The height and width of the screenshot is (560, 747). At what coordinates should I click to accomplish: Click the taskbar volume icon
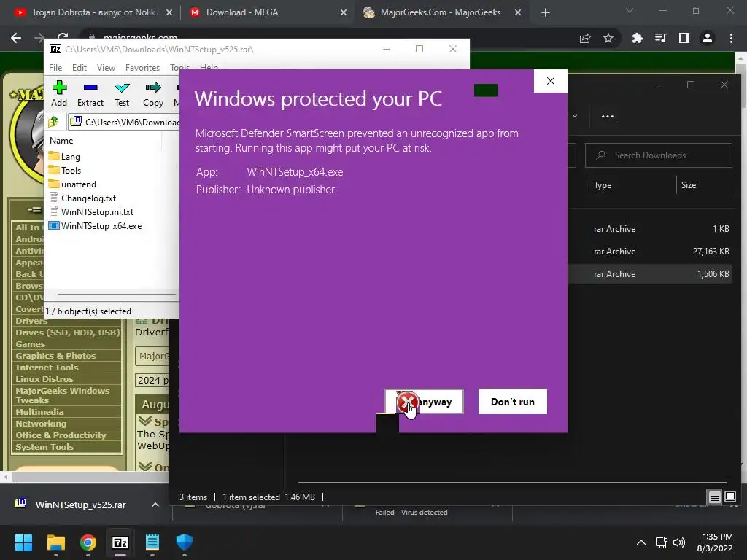[679, 542]
